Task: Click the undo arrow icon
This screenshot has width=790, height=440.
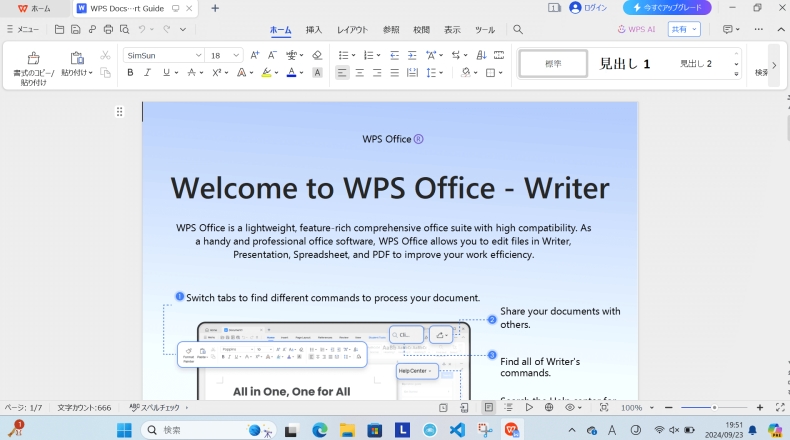Action: [142, 30]
